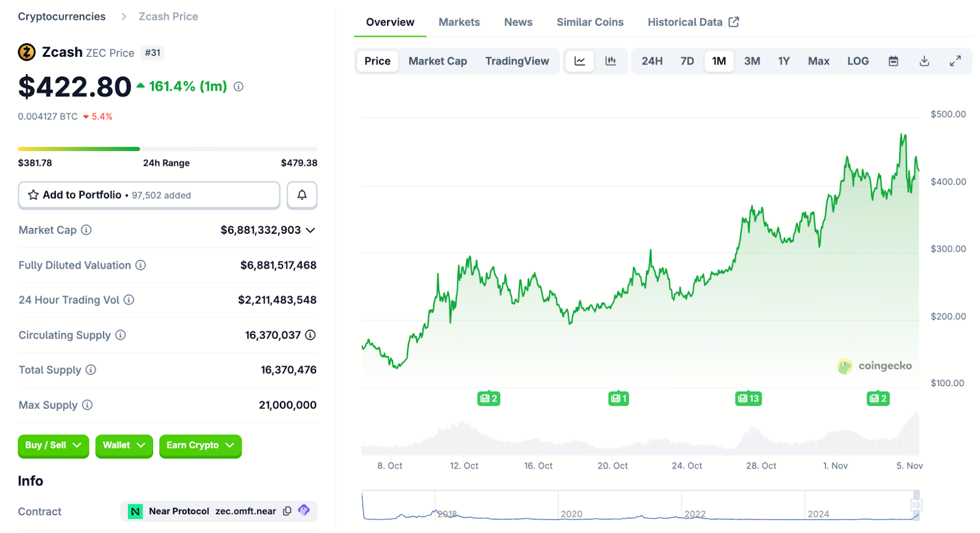Open the Similar Coins tab

(x=590, y=22)
